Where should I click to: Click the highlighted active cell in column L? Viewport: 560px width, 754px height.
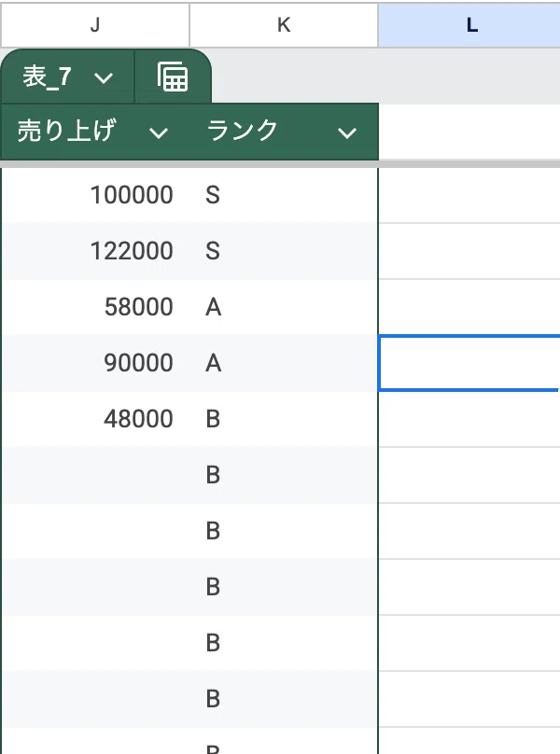[x=469, y=363]
